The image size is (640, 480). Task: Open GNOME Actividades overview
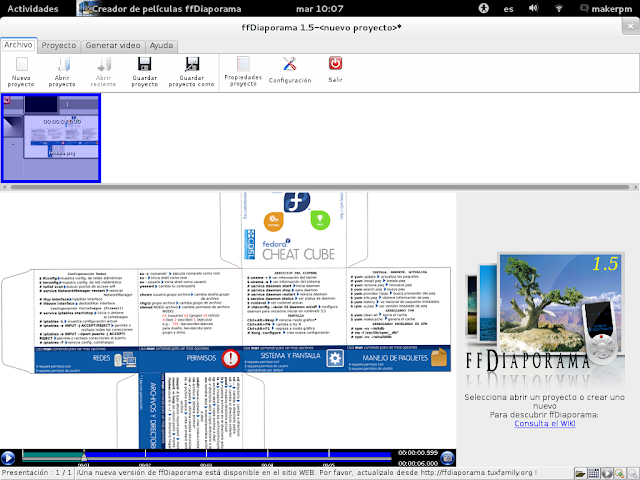[x=33, y=9]
